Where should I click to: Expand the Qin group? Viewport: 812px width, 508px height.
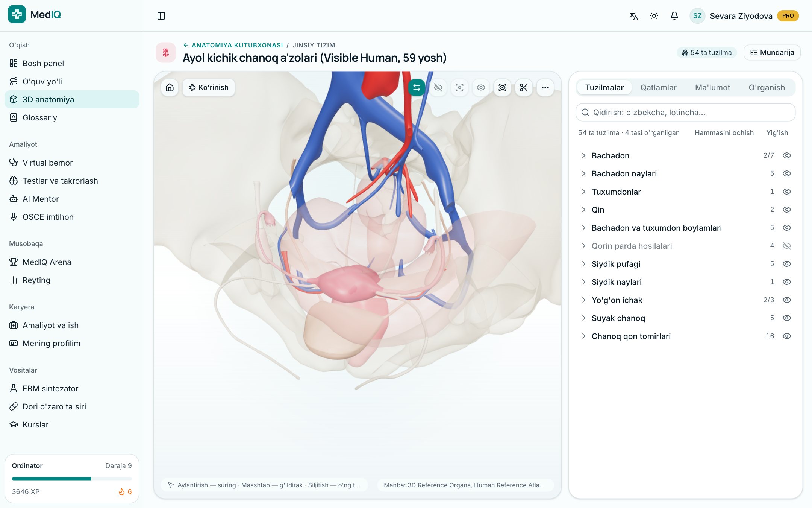tap(583, 210)
